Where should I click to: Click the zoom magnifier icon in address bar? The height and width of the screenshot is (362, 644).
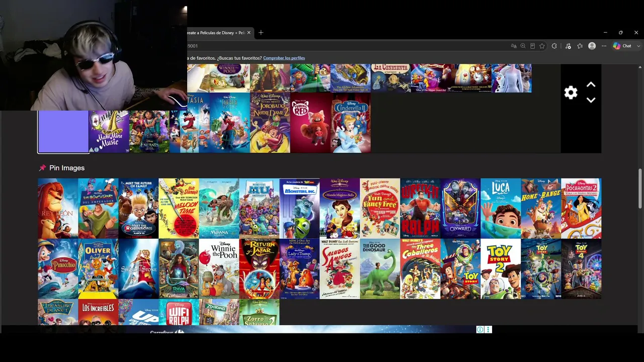(523, 46)
